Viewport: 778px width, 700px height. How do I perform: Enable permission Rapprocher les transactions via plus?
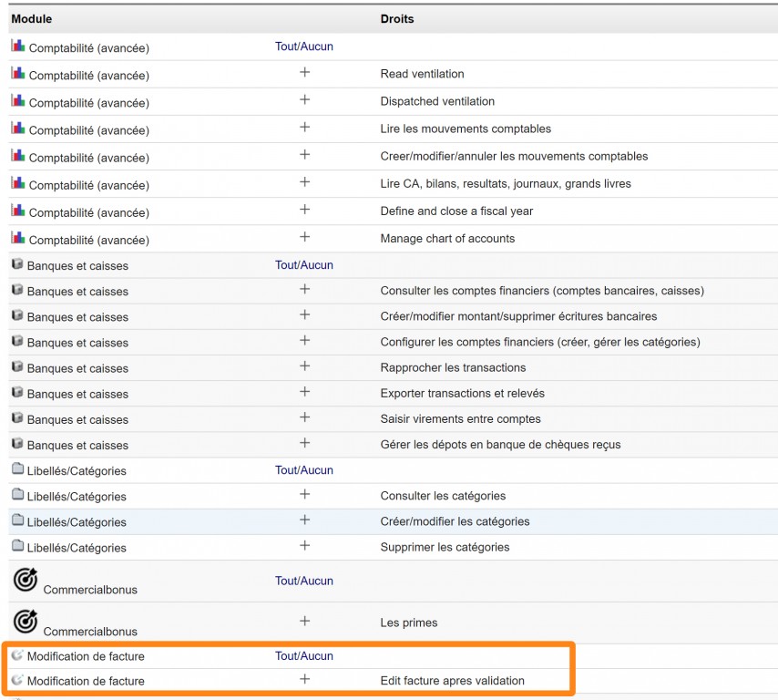(x=304, y=366)
